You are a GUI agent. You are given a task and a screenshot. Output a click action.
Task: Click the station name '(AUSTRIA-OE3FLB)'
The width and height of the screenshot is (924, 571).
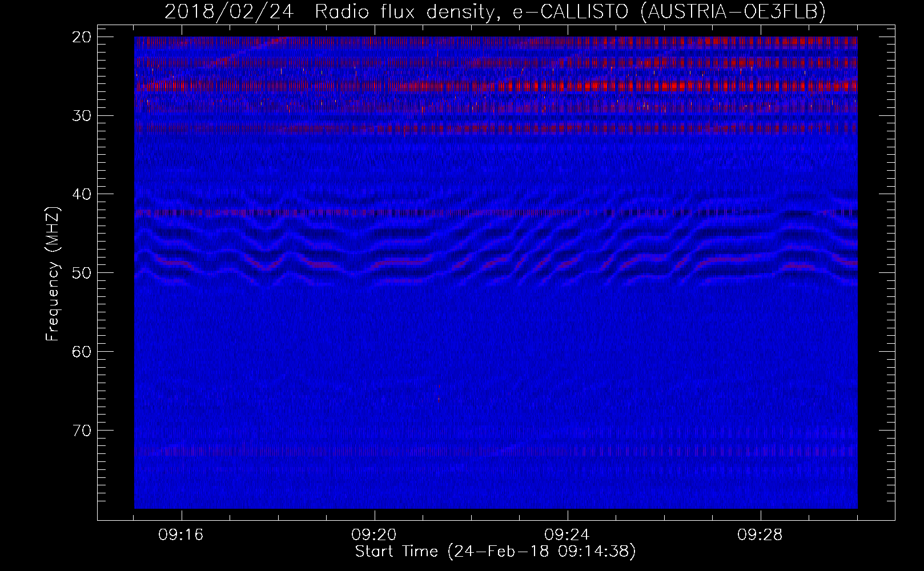coord(734,11)
